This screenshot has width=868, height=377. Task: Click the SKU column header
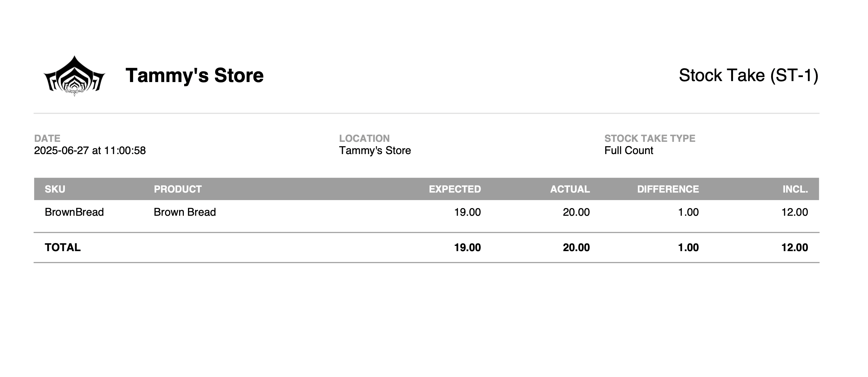pyautogui.click(x=55, y=189)
